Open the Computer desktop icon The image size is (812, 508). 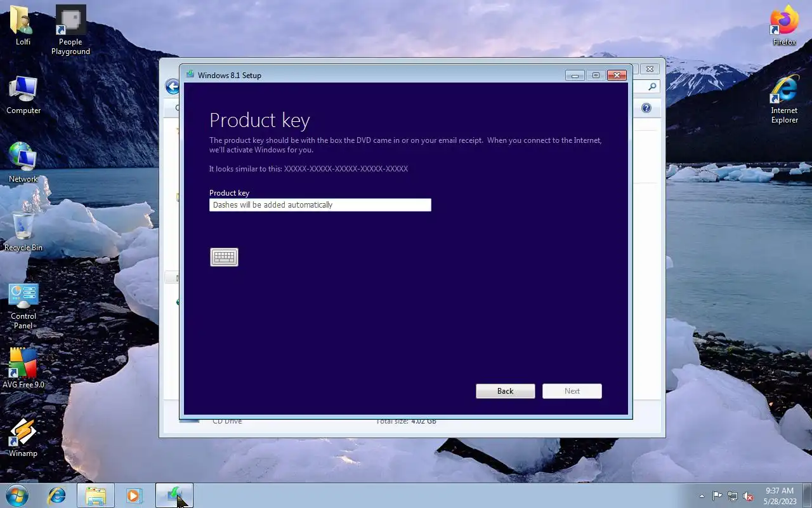coord(23,96)
